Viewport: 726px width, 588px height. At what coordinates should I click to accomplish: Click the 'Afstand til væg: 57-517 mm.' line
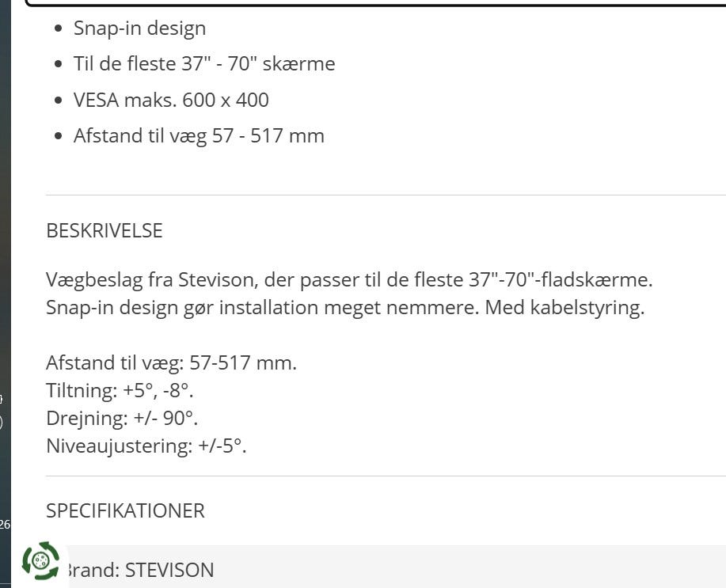pyautogui.click(x=171, y=363)
